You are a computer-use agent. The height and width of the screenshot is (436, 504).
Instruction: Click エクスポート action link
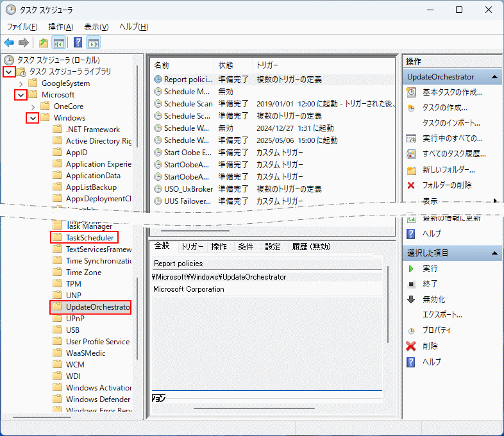pos(442,315)
